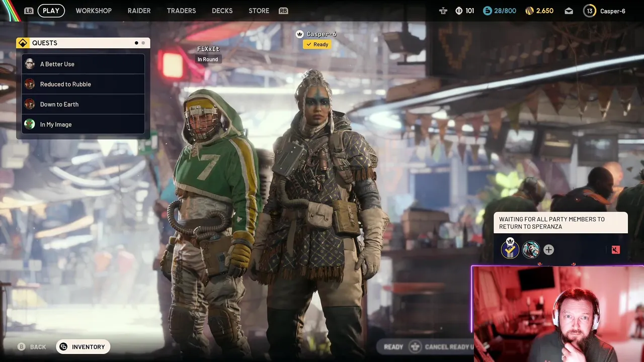Viewport: 644px width, 362px height.
Task: Click the Quests panel header
Action: [x=83, y=43]
